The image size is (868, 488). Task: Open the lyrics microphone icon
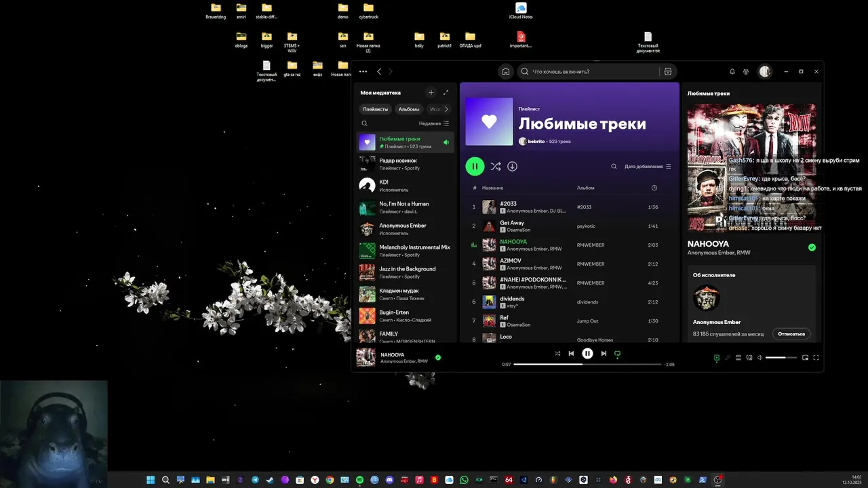(728, 357)
